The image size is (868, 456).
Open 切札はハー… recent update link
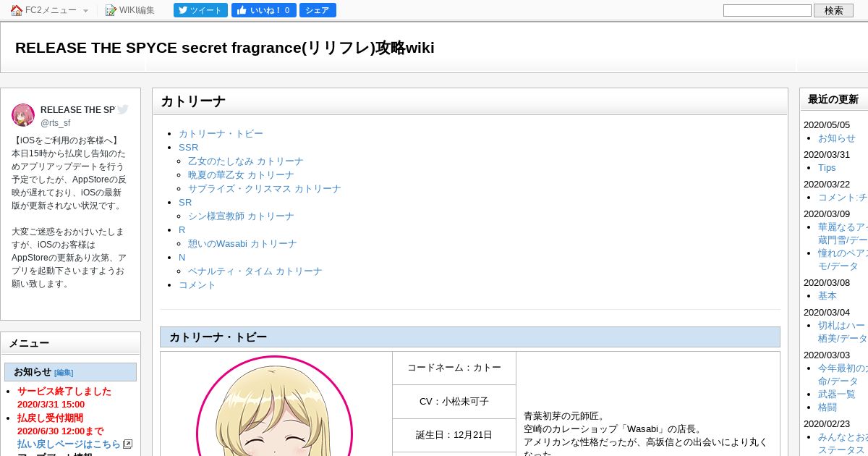coord(843,332)
